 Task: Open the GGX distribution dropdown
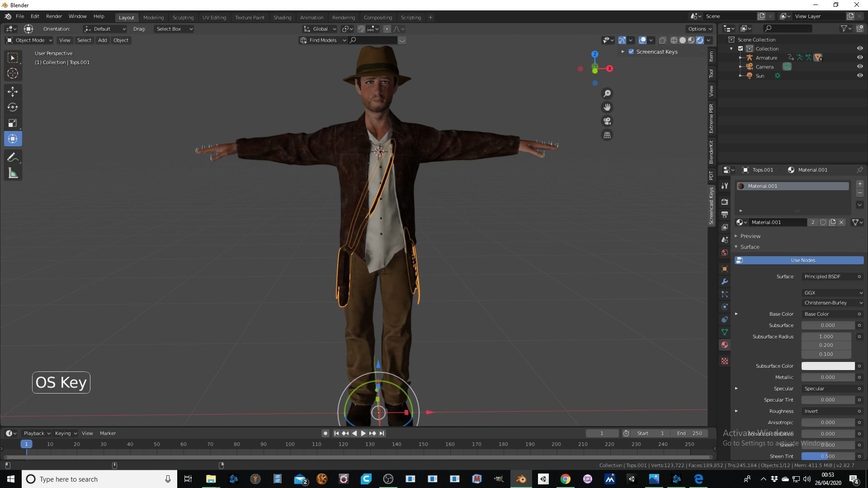pyautogui.click(x=832, y=293)
